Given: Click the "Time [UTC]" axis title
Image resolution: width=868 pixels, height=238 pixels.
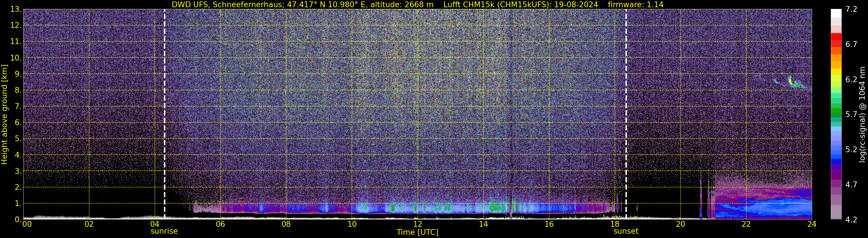Looking at the screenshot, I should pyautogui.click(x=417, y=232).
